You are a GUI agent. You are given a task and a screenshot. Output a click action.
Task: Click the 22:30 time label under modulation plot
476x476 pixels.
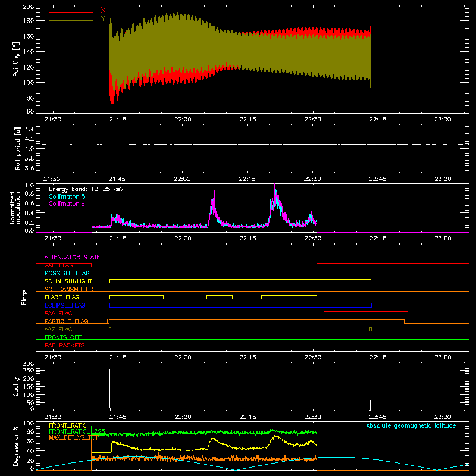[x=313, y=239]
